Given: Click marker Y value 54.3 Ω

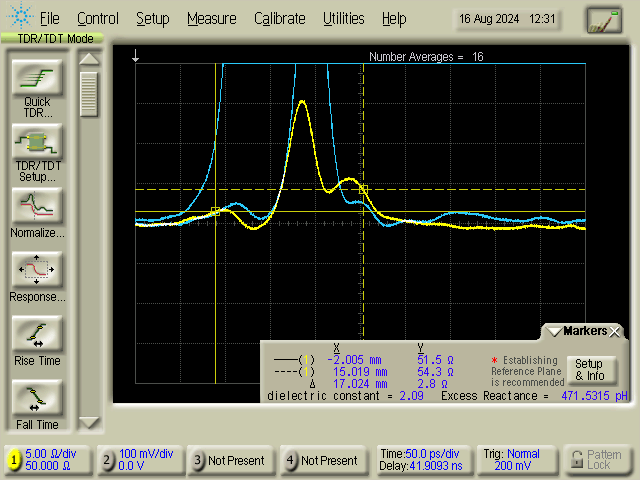Looking at the screenshot, I should click(436, 372).
